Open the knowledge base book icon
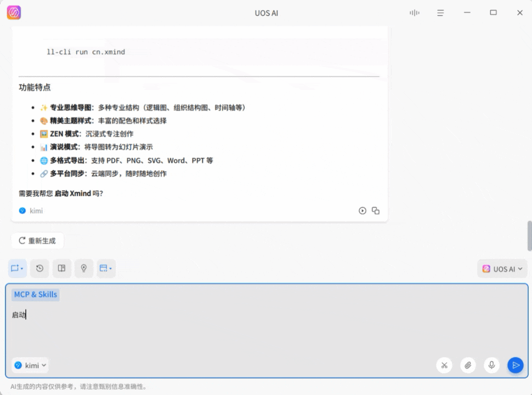Screen dimensions: 532x395 [x=62, y=268]
